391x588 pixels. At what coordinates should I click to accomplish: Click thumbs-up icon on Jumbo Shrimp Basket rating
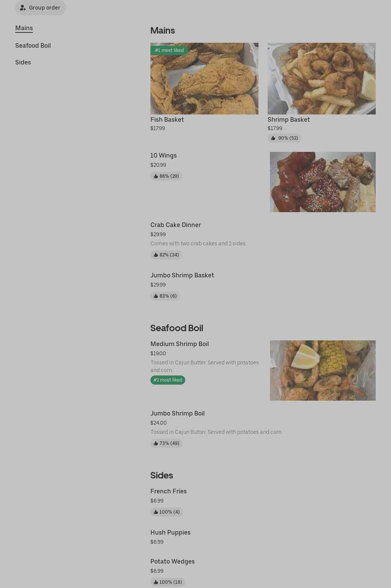pos(156,296)
